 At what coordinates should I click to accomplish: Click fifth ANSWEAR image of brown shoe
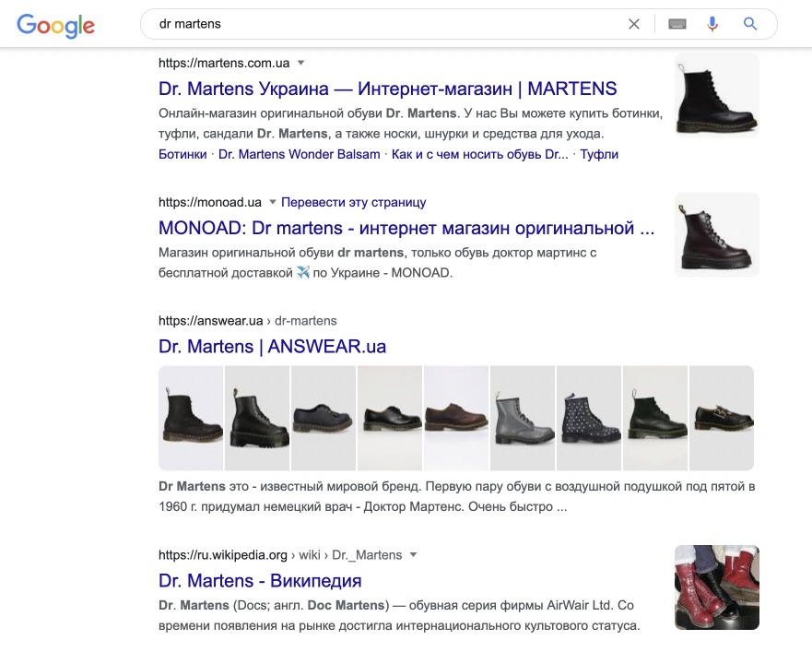point(456,419)
